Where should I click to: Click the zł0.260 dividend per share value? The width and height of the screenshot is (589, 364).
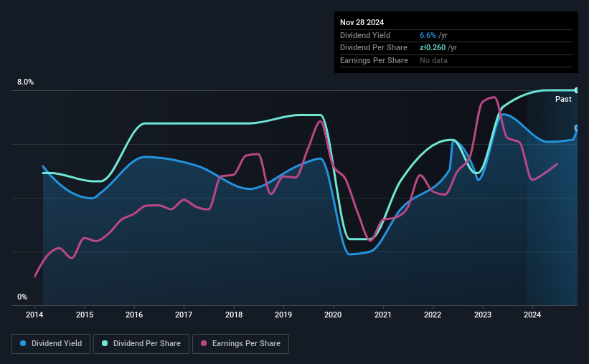[x=433, y=48]
